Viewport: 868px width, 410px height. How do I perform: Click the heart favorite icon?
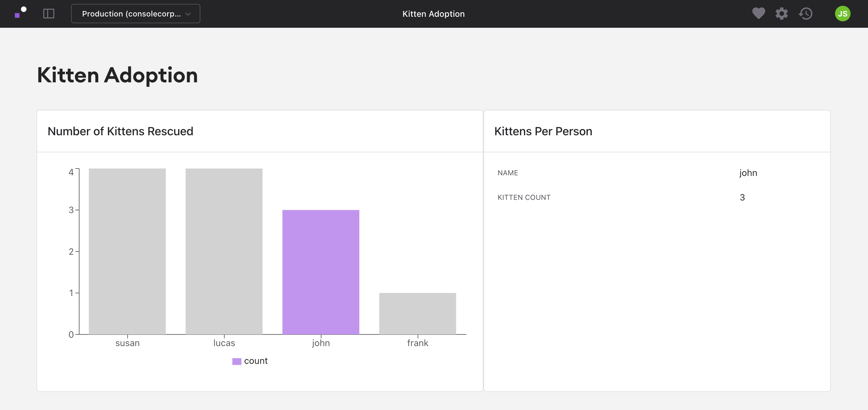(x=758, y=14)
